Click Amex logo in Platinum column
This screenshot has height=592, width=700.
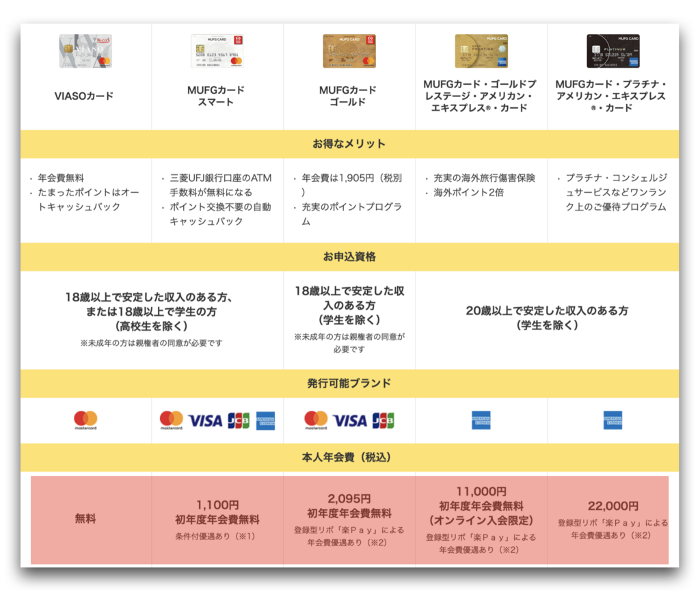point(613,420)
